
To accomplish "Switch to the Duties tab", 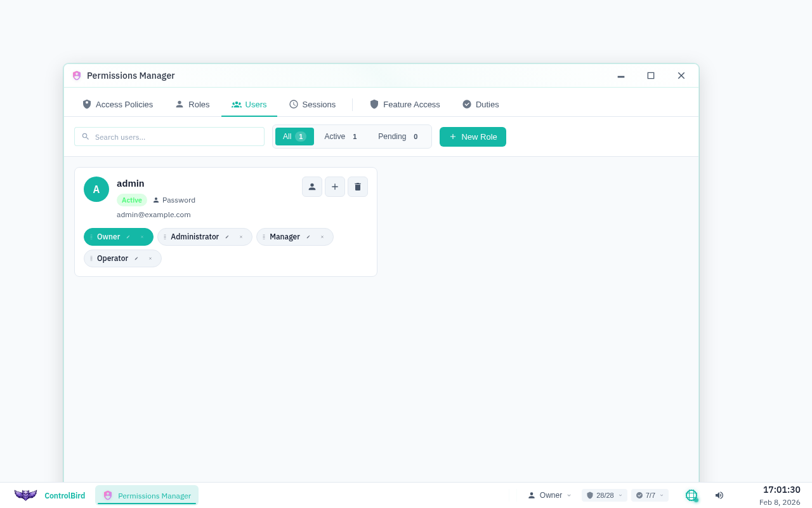I will click(480, 104).
